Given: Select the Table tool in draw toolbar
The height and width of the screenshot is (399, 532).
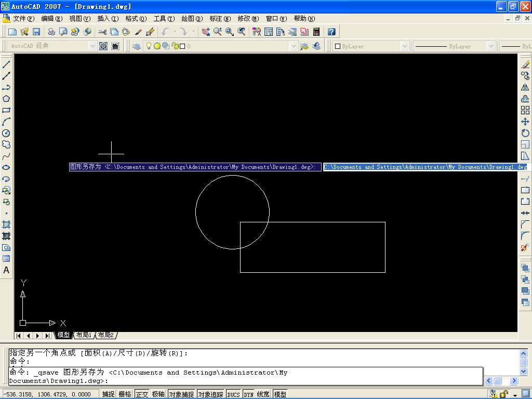Looking at the screenshot, I should [x=6, y=259].
